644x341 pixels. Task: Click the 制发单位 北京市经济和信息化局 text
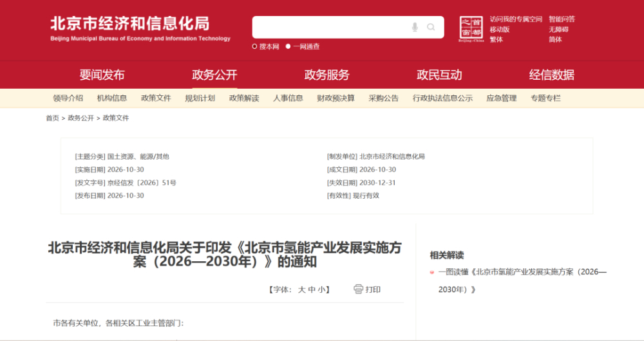coord(376,156)
